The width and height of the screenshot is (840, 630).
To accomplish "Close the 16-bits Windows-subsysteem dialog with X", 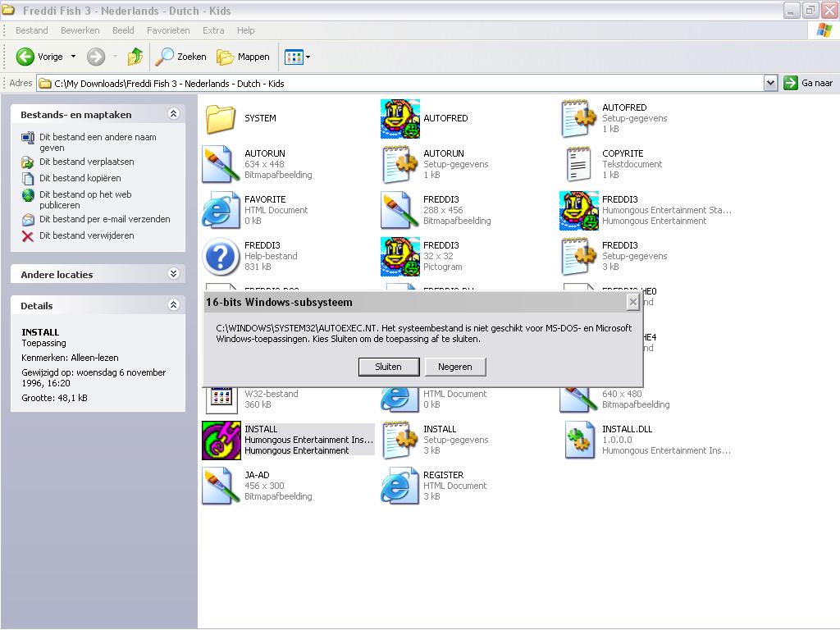I will click(x=632, y=302).
